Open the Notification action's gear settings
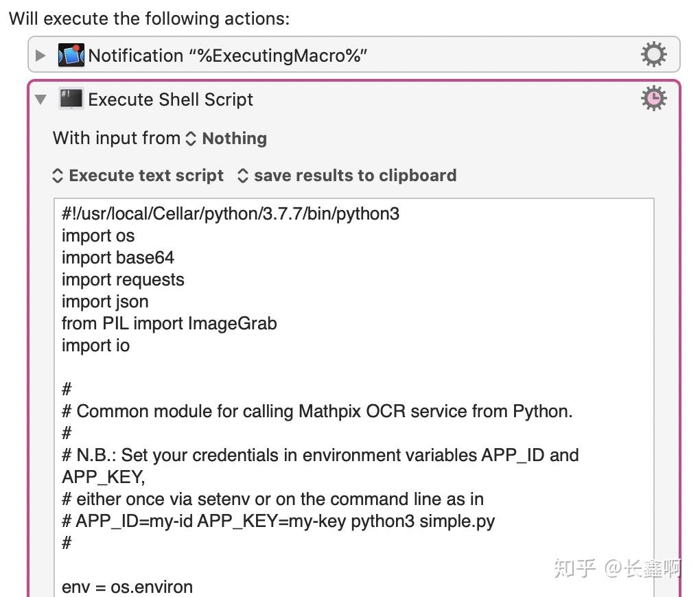The width and height of the screenshot is (700, 597). (653, 54)
